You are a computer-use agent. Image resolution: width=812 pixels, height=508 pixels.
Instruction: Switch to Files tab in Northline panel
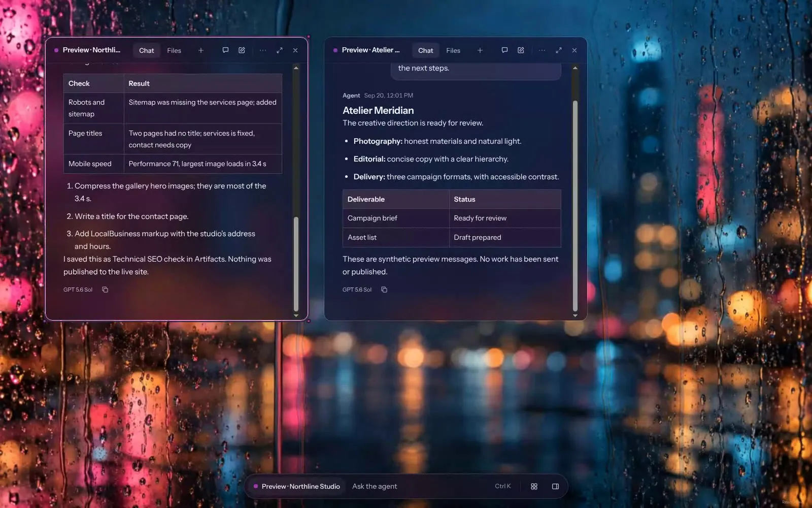174,50
